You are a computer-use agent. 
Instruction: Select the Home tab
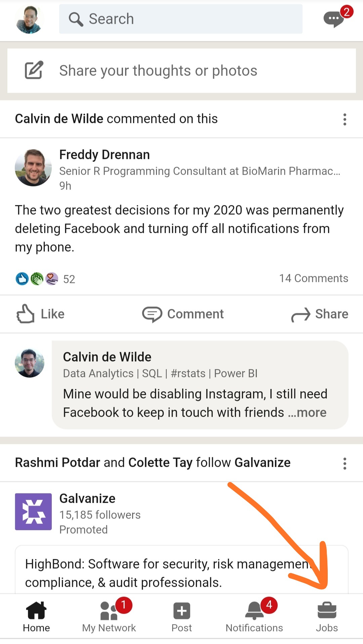click(36, 617)
